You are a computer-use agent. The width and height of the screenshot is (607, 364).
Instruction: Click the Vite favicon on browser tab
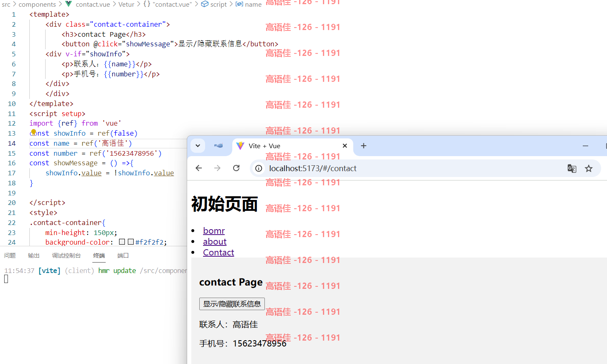(x=240, y=146)
